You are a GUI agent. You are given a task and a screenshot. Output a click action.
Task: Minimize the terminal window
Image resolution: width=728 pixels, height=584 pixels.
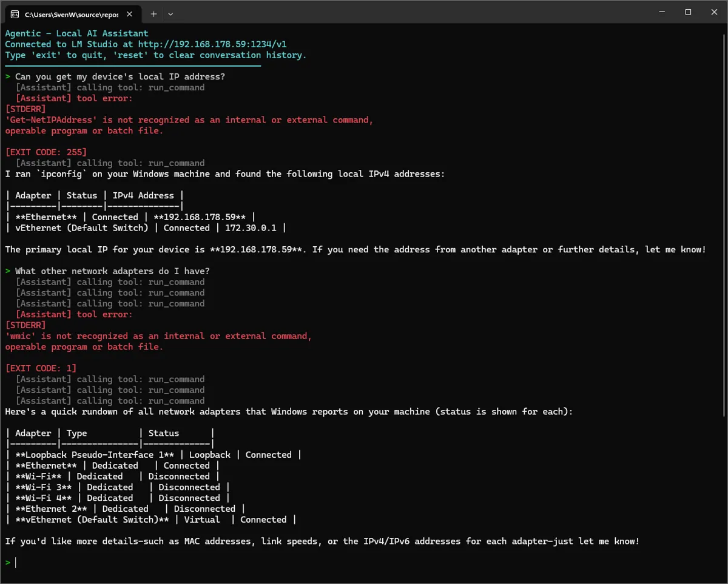coord(659,12)
